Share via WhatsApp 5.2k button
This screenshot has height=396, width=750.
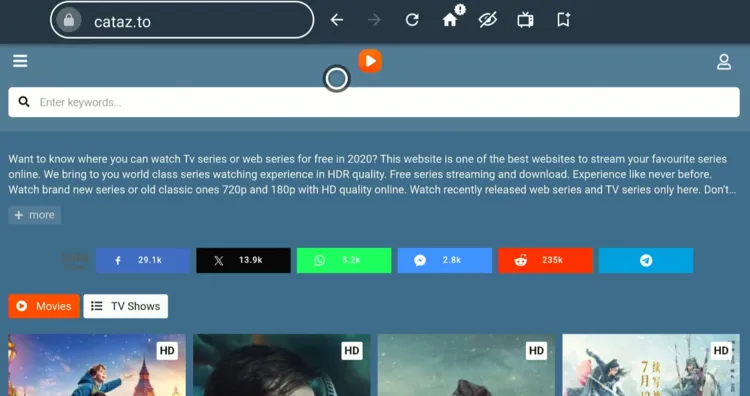344,260
